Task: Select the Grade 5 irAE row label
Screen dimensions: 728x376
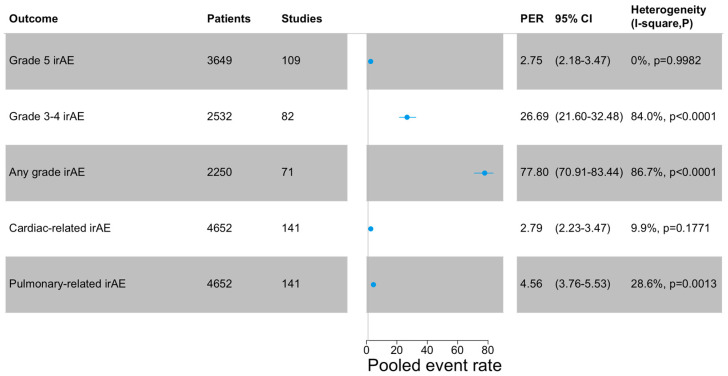Action: (41, 60)
